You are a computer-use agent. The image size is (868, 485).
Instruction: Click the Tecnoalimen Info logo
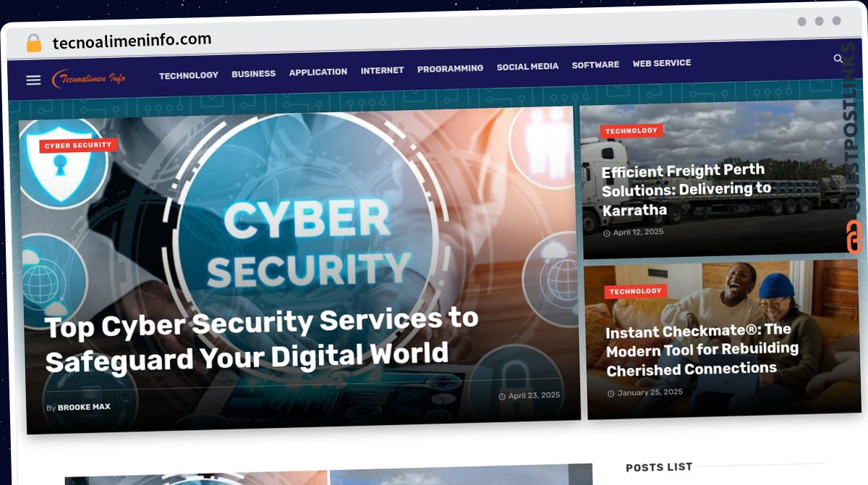point(88,78)
